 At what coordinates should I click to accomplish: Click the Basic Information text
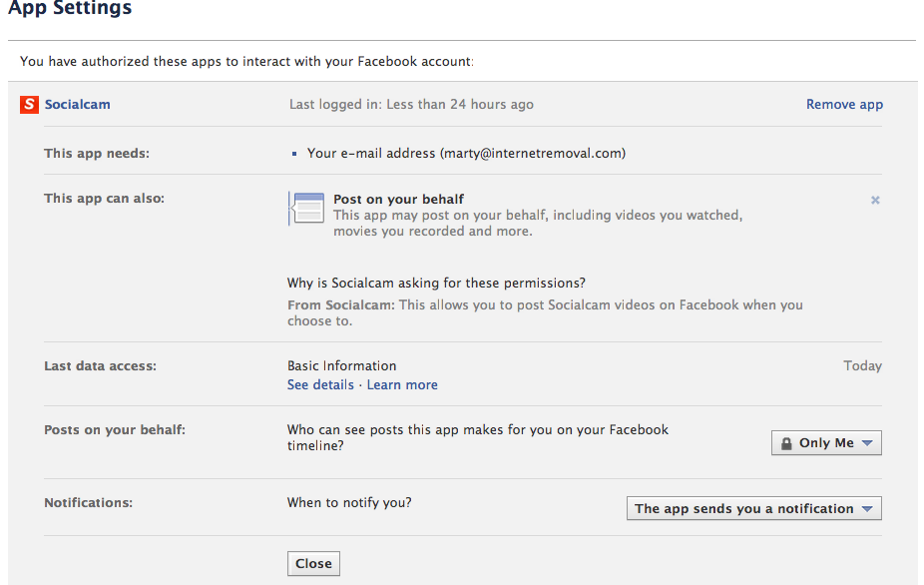[342, 365]
